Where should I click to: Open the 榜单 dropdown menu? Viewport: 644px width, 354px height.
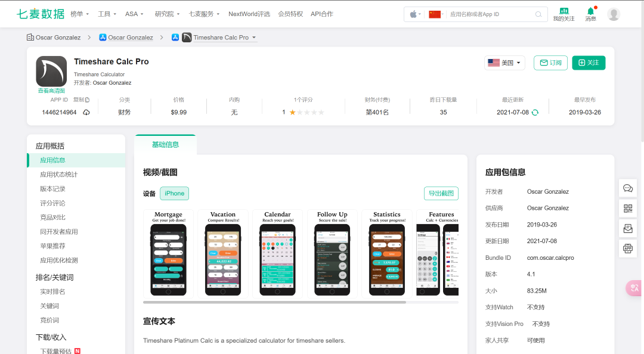[x=80, y=14]
